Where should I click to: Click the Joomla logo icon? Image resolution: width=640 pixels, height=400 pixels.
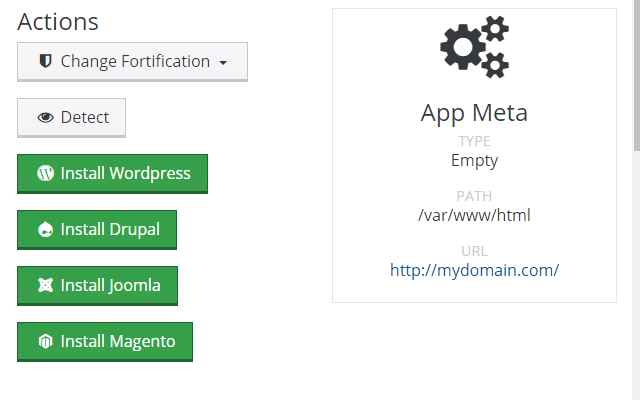(x=45, y=286)
